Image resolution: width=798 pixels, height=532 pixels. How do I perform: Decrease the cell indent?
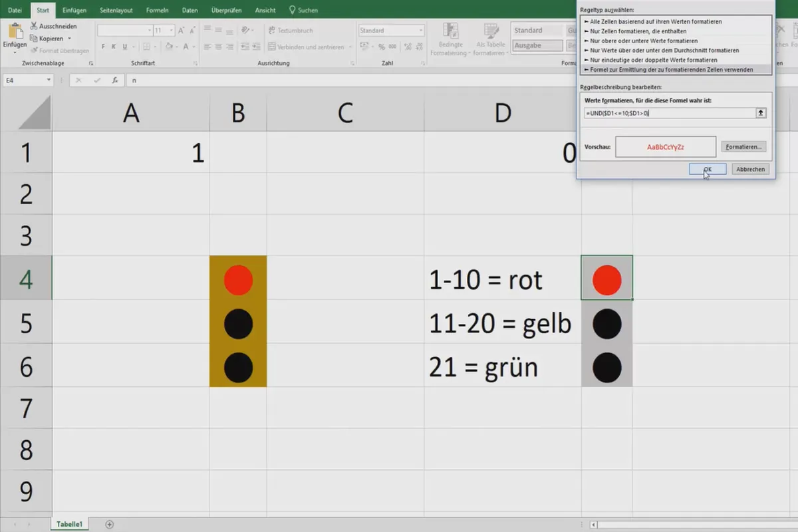tap(245, 47)
